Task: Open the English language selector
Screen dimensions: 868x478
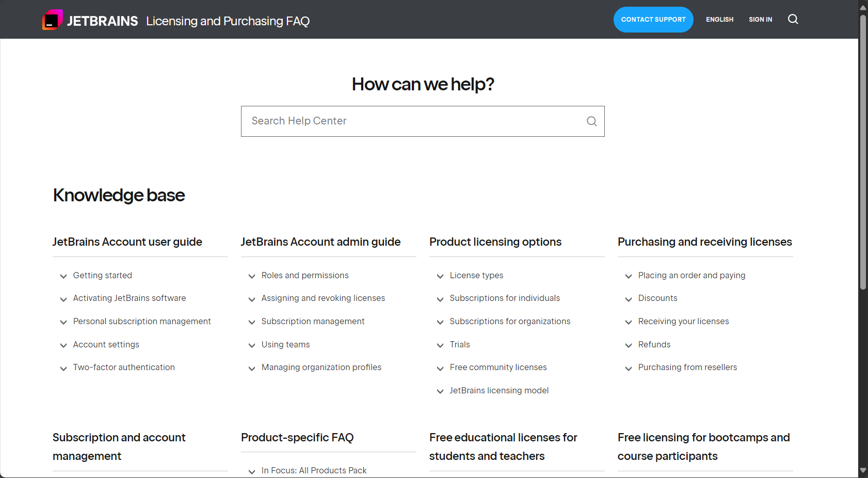Action: pos(719,20)
